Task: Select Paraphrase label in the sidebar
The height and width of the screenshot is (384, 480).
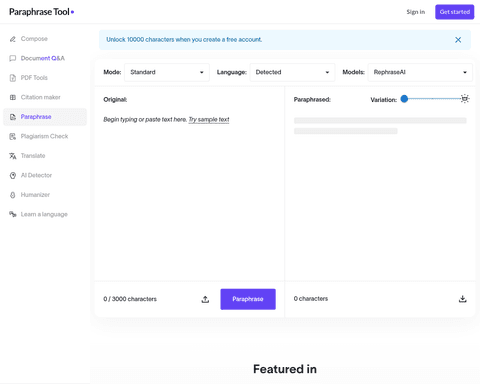Action: coord(36,117)
